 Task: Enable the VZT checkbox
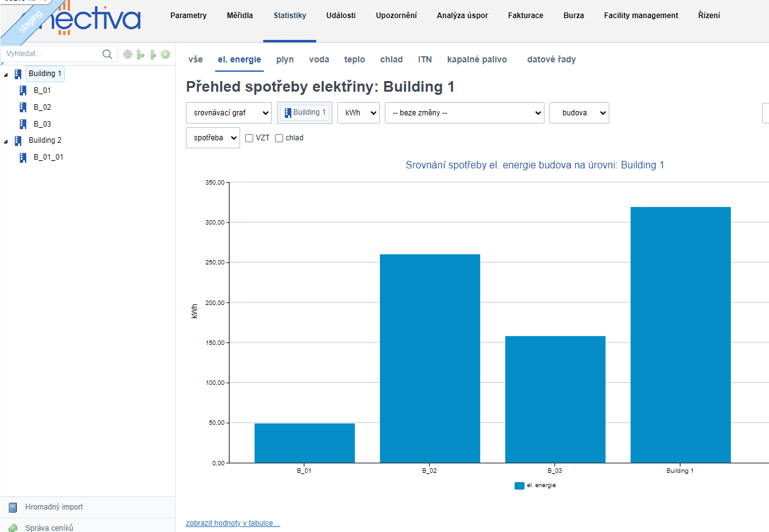point(249,138)
